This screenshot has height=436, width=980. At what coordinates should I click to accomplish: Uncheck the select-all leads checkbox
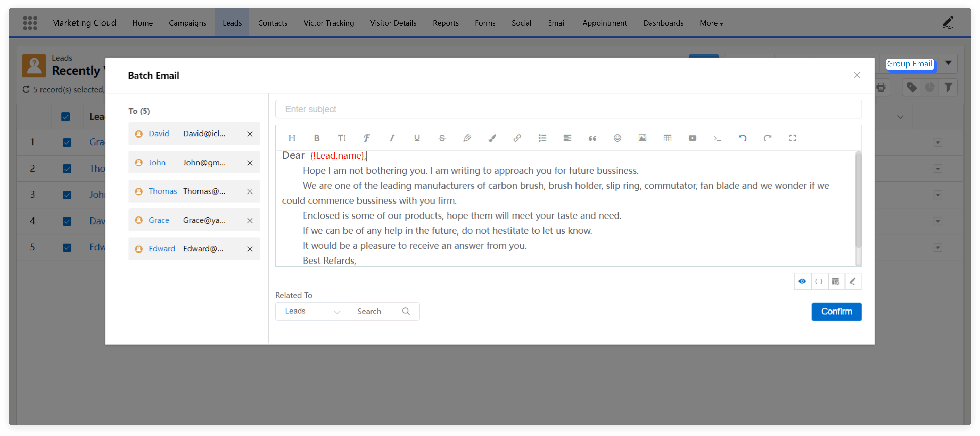point(65,117)
